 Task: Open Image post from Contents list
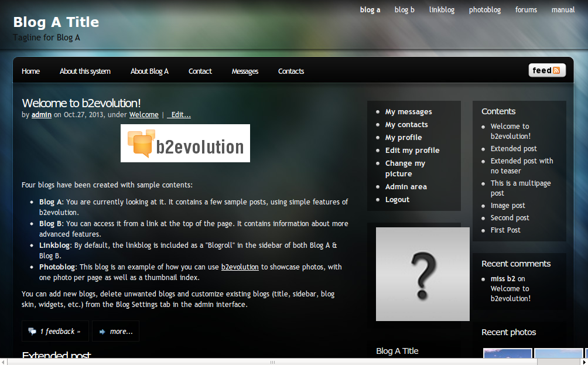[x=508, y=206]
